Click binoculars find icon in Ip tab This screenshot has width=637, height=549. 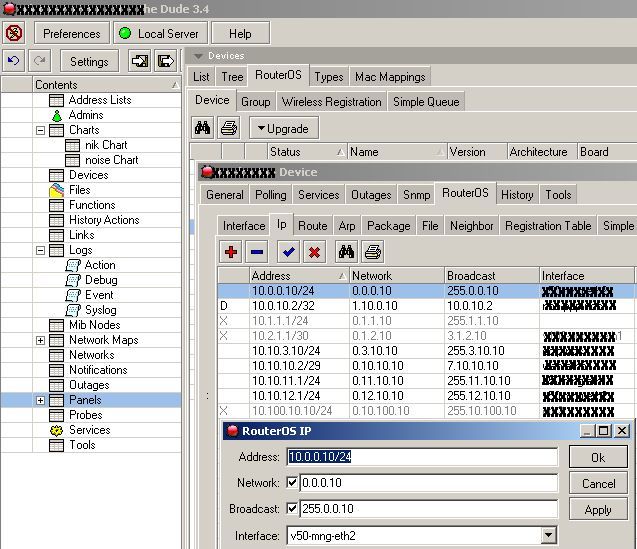pos(347,252)
